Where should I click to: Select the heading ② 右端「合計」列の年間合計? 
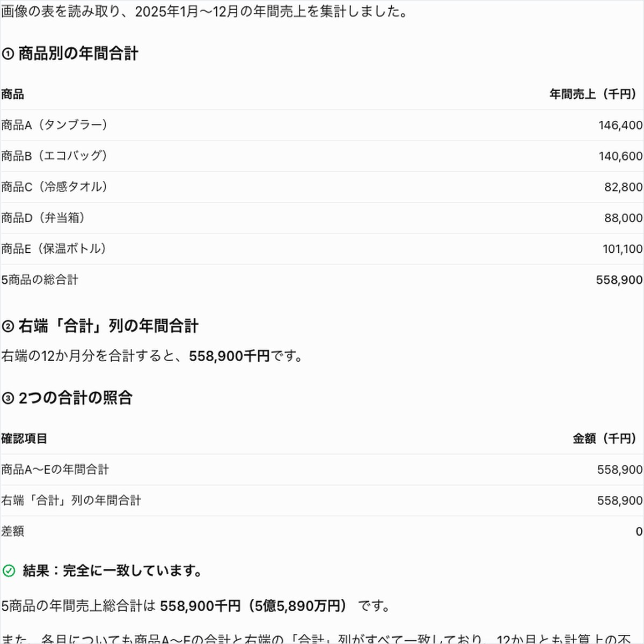click(x=100, y=326)
